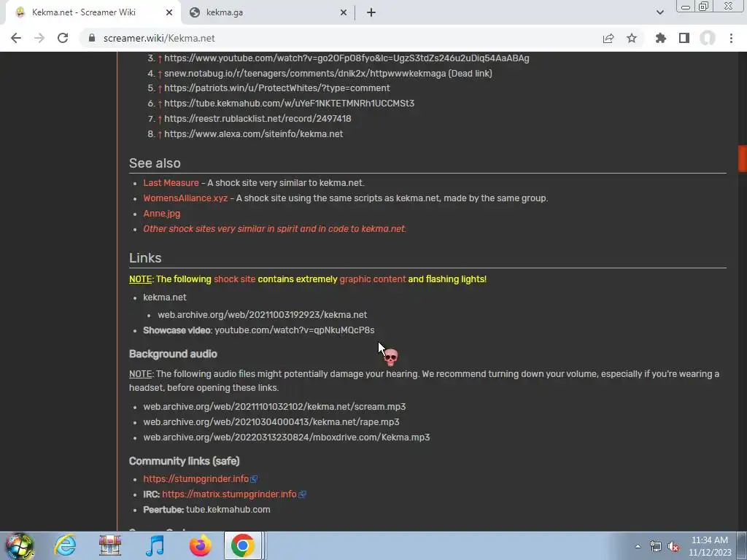The height and width of the screenshot is (560, 747).
Task: Launch Internet Explorer from taskbar
Action: tap(65, 545)
